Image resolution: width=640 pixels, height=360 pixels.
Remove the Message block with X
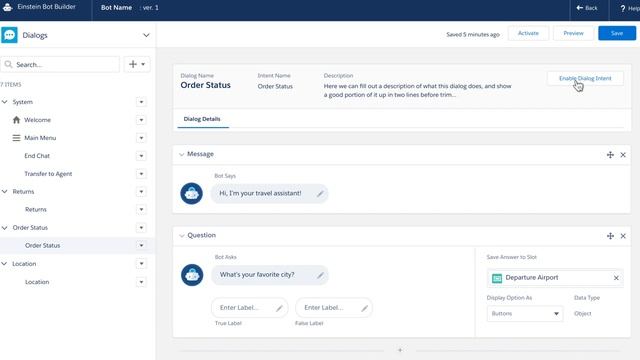point(623,155)
